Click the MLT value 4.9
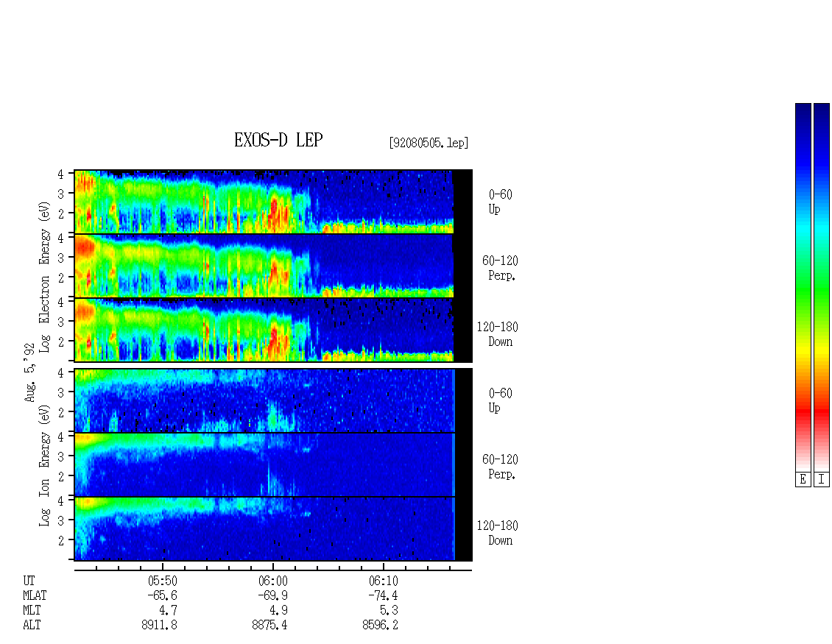The width and height of the screenshot is (832, 644). tap(278, 610)
